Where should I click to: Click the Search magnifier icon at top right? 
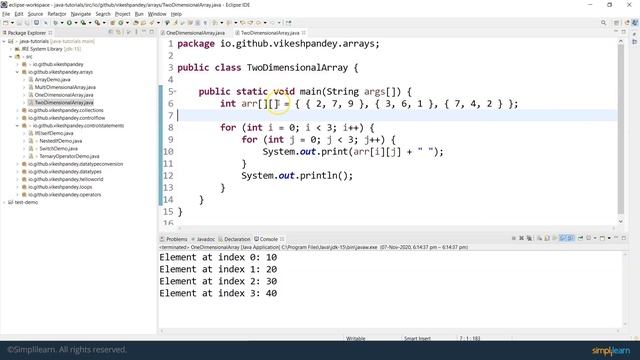[603, 23]
